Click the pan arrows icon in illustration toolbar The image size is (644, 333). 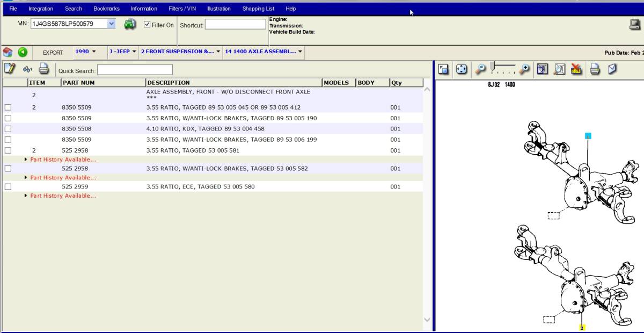coord(461,69)
